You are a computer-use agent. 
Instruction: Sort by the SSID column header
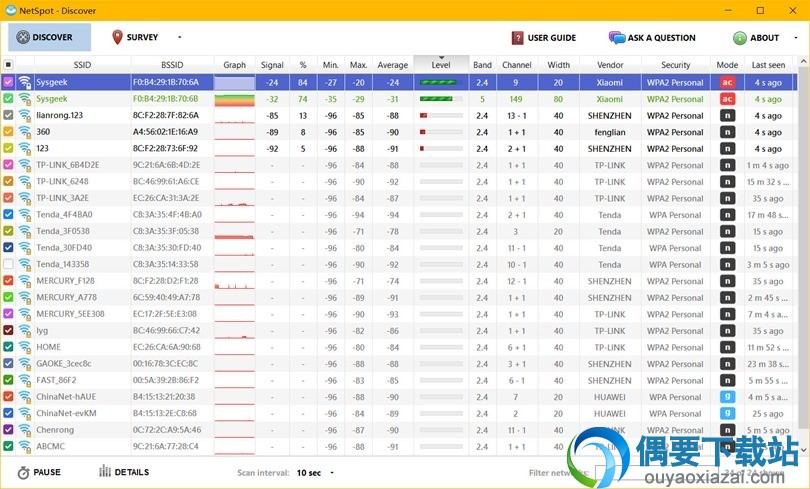click(82, 65)
